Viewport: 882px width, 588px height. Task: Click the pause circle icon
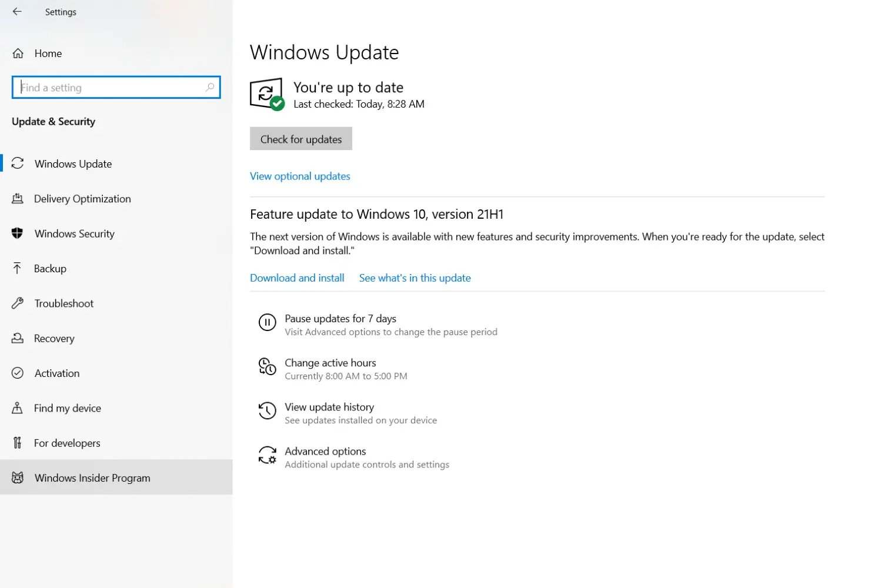268,322
